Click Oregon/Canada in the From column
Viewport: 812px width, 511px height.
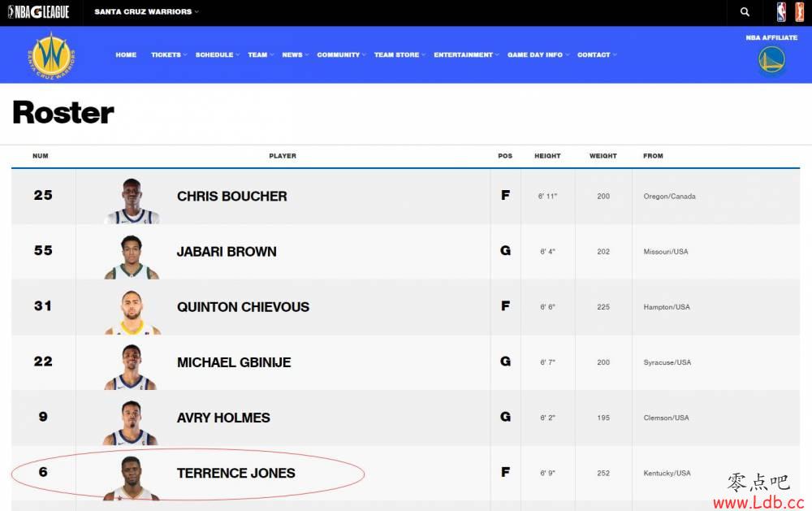[x=670, y=197]
